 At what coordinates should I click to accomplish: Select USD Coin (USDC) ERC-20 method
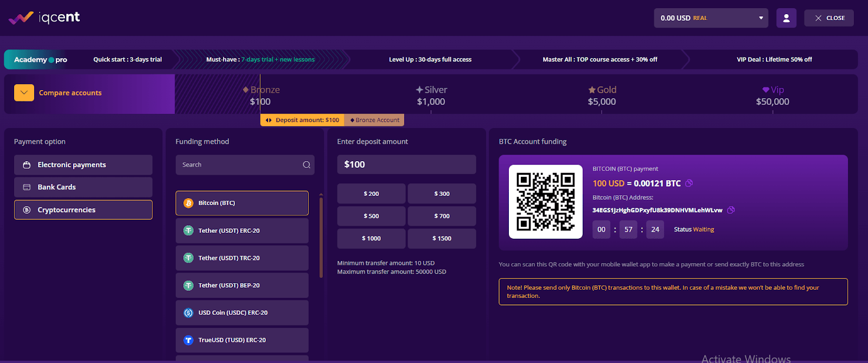[x=242, y=313]
